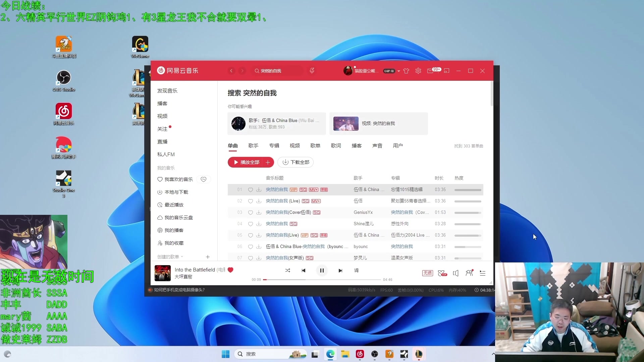644x362 pixels.
Task: Switch to 视频 results tab
Action: tap(294, 146)
